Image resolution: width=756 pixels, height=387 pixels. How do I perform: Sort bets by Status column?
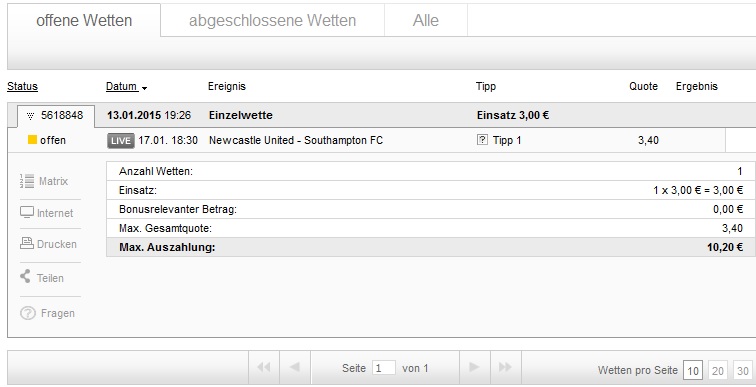tap(22, 86)
